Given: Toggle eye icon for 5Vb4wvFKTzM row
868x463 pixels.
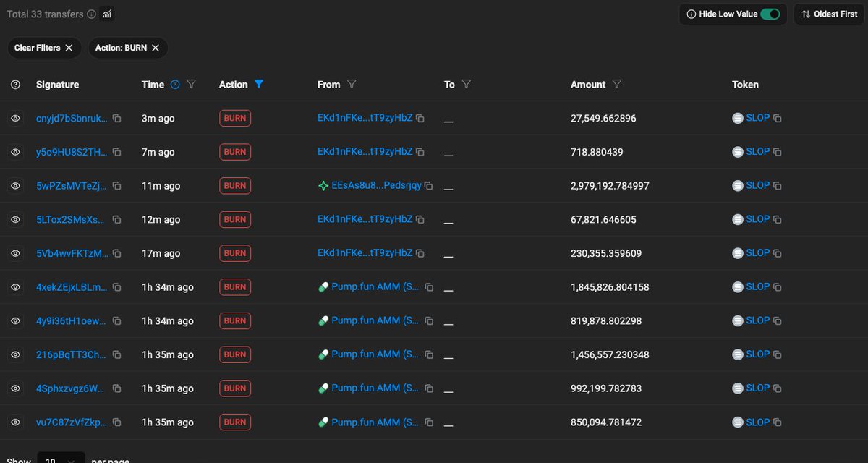Looking at the screenshot, I should [15, 253].
